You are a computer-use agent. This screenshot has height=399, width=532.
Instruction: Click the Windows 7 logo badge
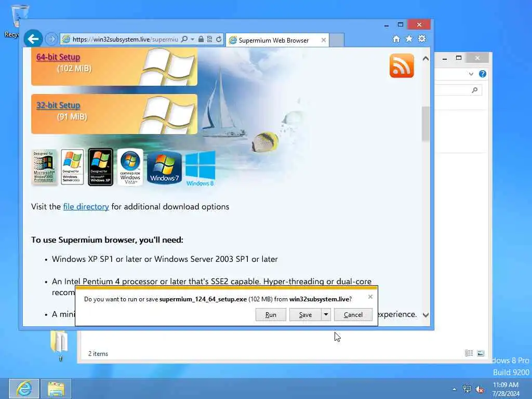164,168
